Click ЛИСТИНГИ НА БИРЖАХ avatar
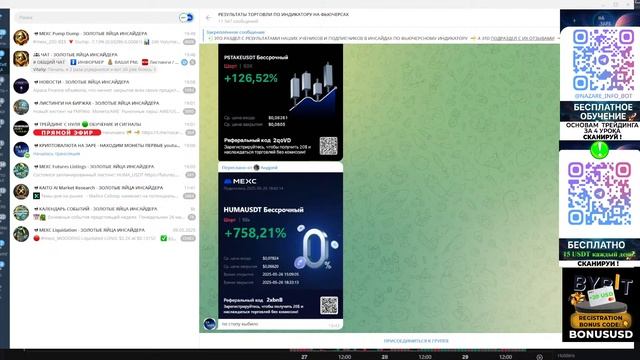Viewport: 640px width, 360px height. coord(21,107)
